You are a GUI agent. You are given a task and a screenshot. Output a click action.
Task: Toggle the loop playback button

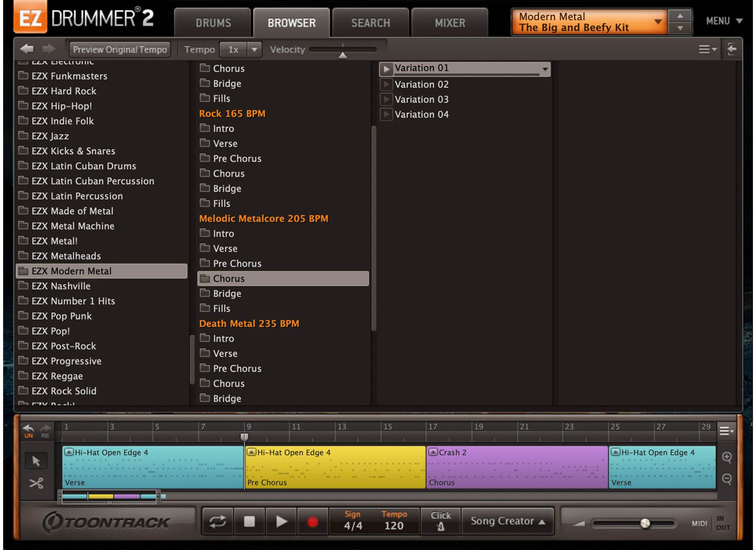click(218, 521)
